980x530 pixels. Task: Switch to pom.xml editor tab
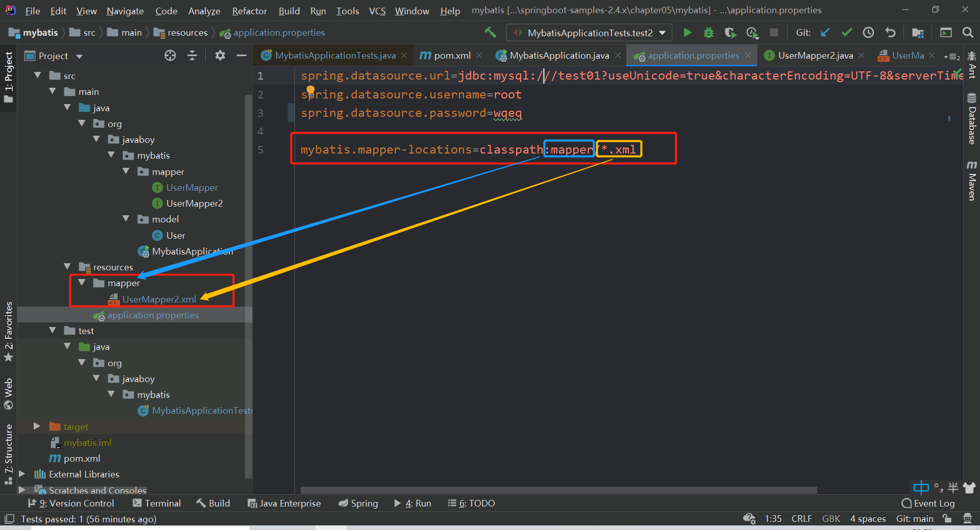coord(452,55)
